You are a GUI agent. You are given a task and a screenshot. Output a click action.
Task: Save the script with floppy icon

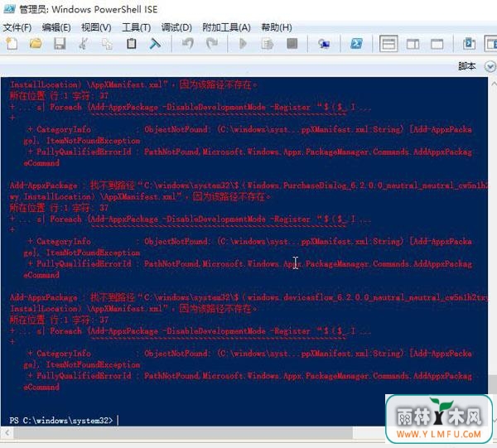pos(60,43)
